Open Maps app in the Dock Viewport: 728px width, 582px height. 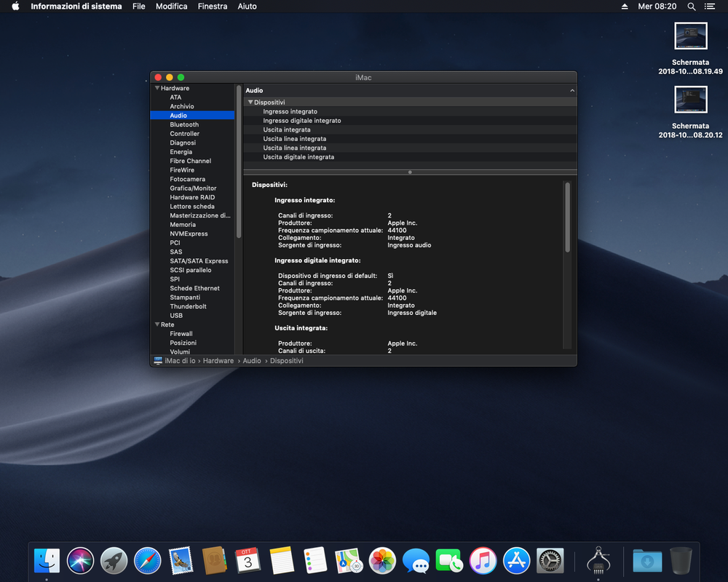click(x=349, y=561)
